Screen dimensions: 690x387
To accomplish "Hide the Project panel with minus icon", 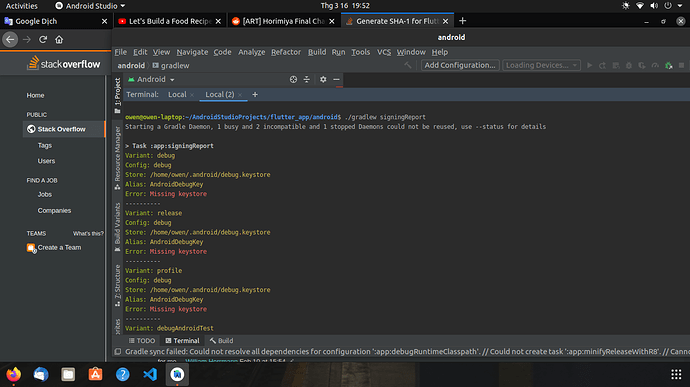I will [x=336, y=79].
